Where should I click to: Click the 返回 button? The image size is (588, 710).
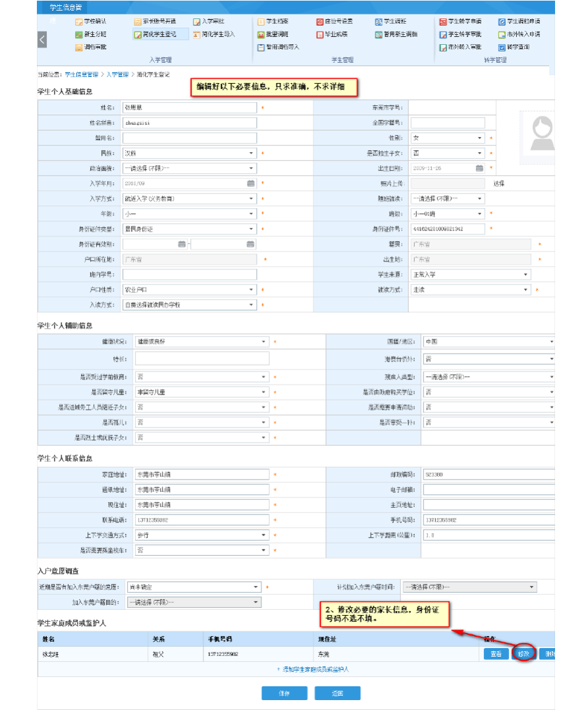338,694
